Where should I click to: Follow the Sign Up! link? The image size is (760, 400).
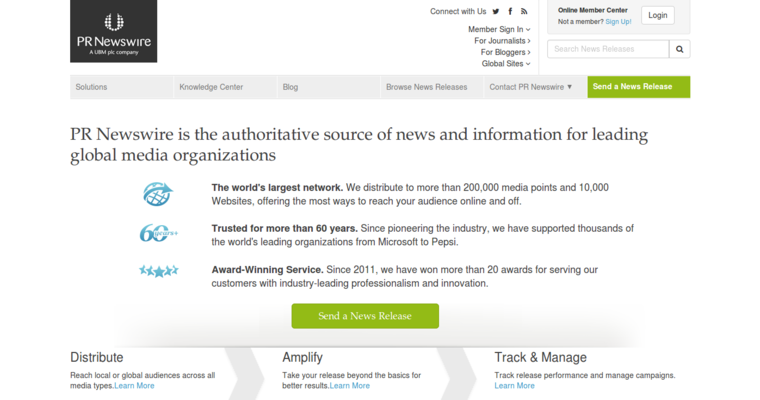pyautogui.click(x=618, y=22)
